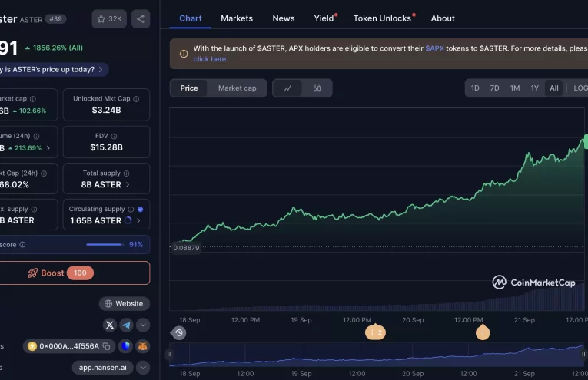Open the X (Twitter) social link
Screen dimensions: 588x380
110,325
